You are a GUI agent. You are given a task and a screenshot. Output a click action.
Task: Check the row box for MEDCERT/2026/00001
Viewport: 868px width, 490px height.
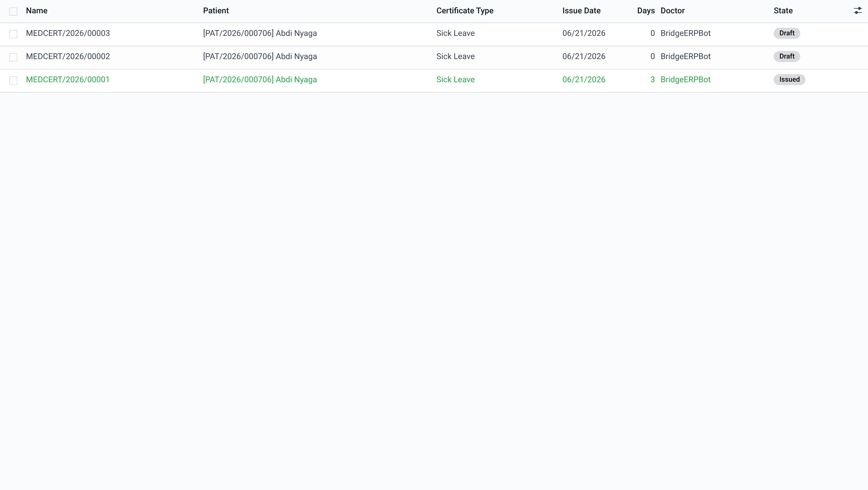[x=13, y=81]
